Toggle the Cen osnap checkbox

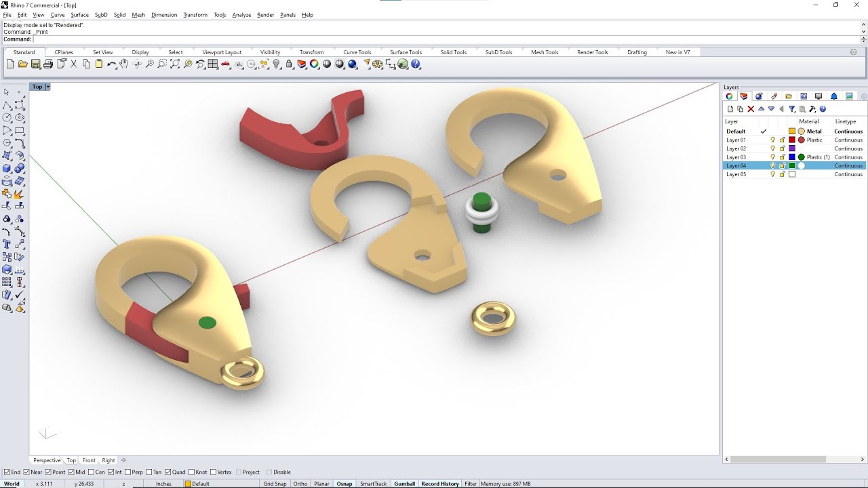click(91, 472)
